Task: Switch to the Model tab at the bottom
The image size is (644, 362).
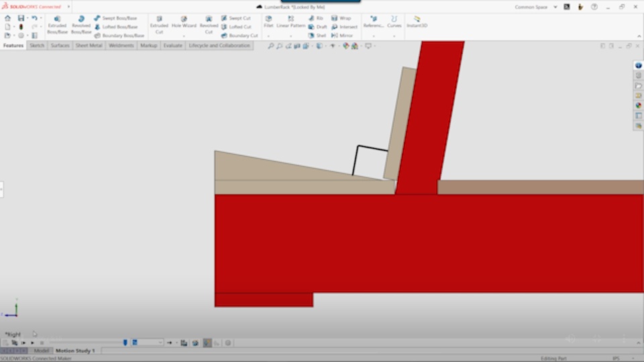Action: point(42,351)
